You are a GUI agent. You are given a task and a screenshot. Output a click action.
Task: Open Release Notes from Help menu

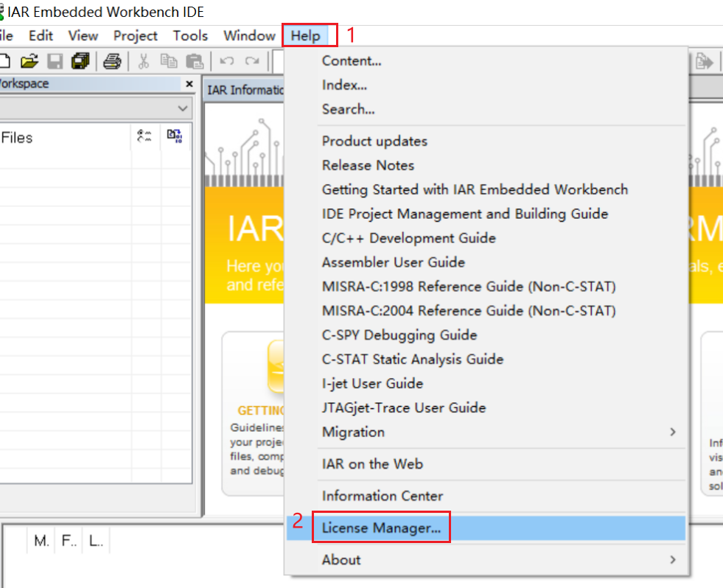486,165
